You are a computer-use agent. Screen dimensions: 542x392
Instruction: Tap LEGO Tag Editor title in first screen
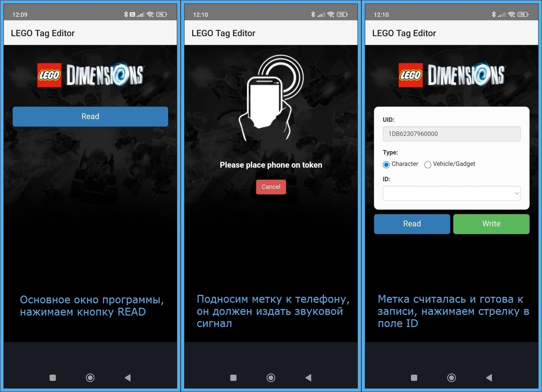[x=43, y=33]
